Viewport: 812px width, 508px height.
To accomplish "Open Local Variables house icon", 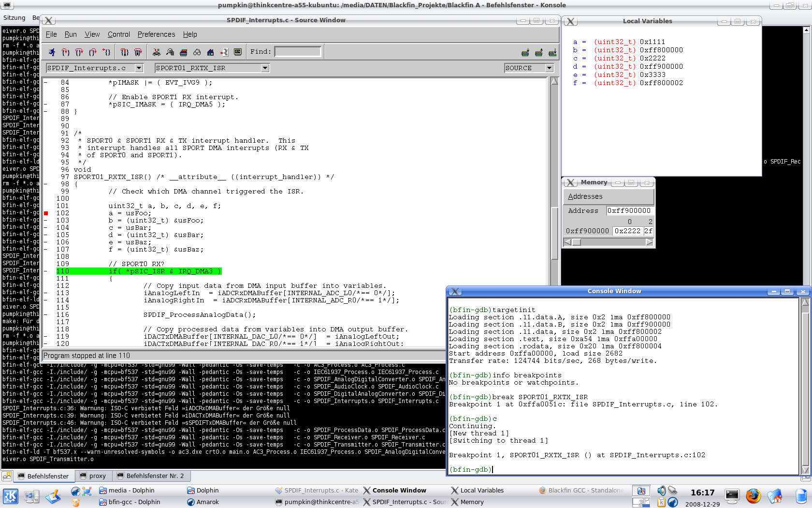I will tap(210, 52).
